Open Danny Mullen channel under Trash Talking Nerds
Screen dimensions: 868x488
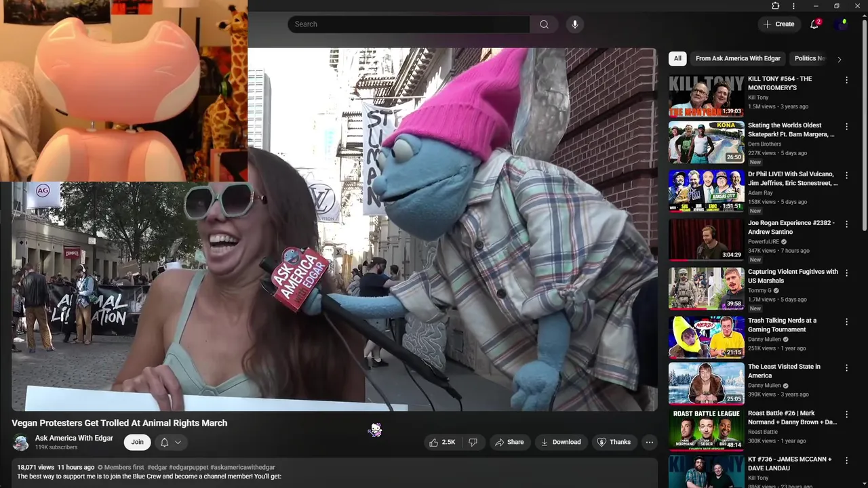pyautogui.click(x=764, y=339)
